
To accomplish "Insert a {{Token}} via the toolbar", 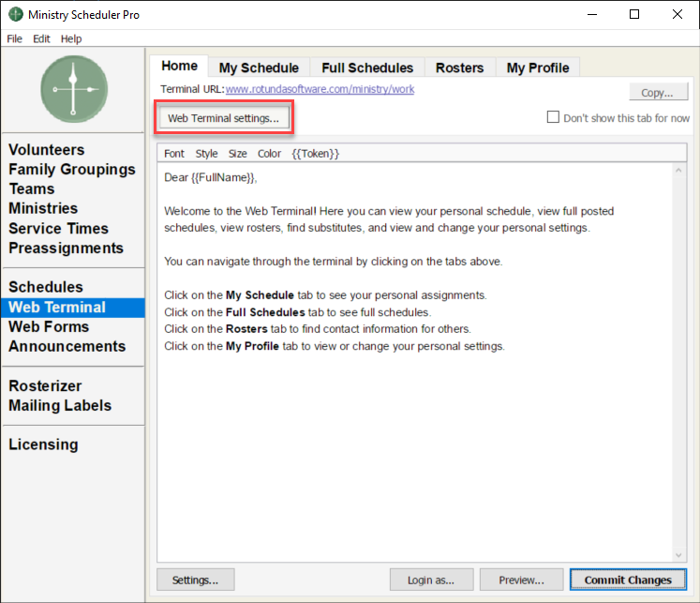I will 315,154.
